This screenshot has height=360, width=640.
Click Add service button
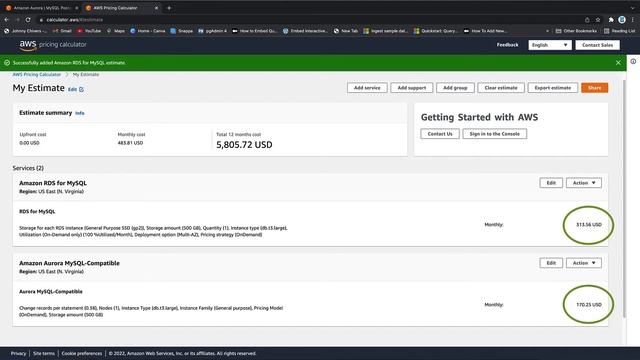point(367,88)
